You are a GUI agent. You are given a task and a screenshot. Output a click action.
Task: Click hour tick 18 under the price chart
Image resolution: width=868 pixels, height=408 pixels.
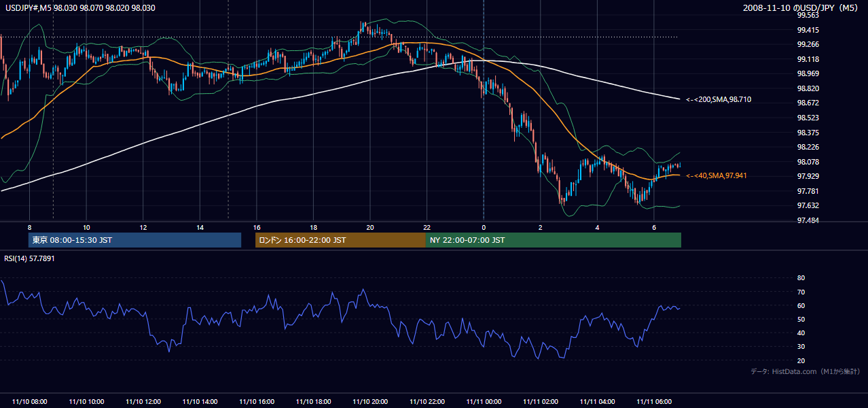point(313,227)
